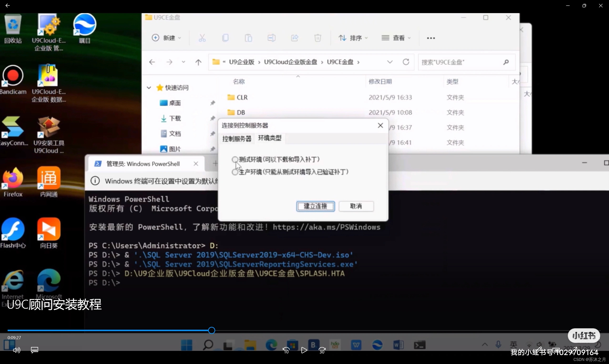The height and width of the screenshot is (364, 609).
Task: Open Word from the taskbar
Action: click(398, 345)
